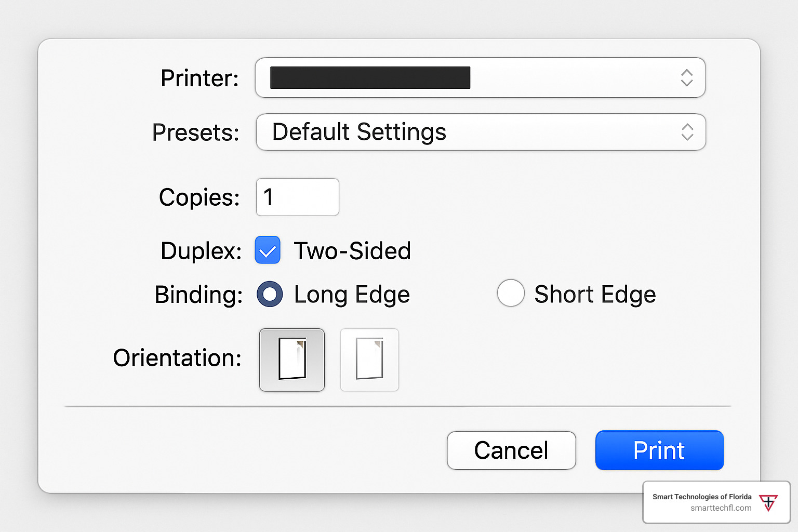Click the Long Edge label text

tap(352, 295)
